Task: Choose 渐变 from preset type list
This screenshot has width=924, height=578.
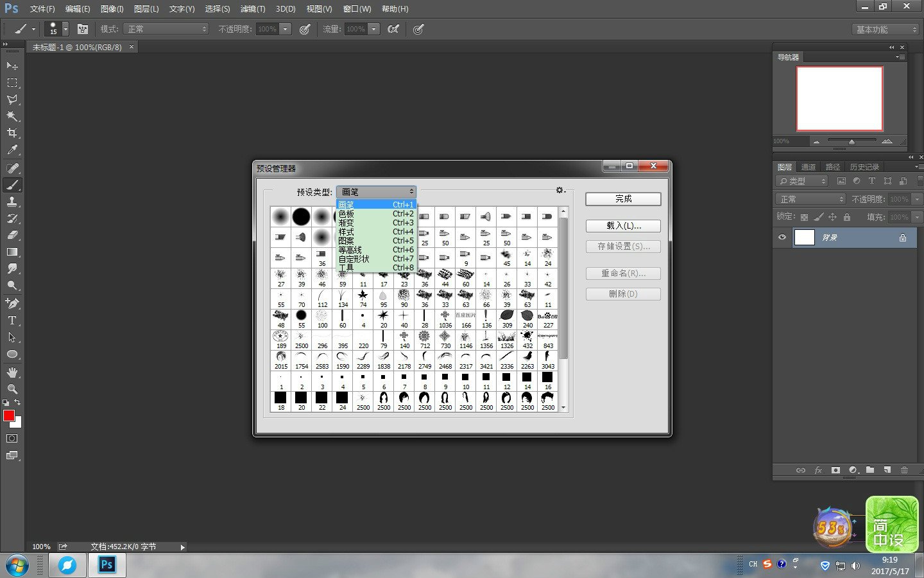Action: pos(346,223)
